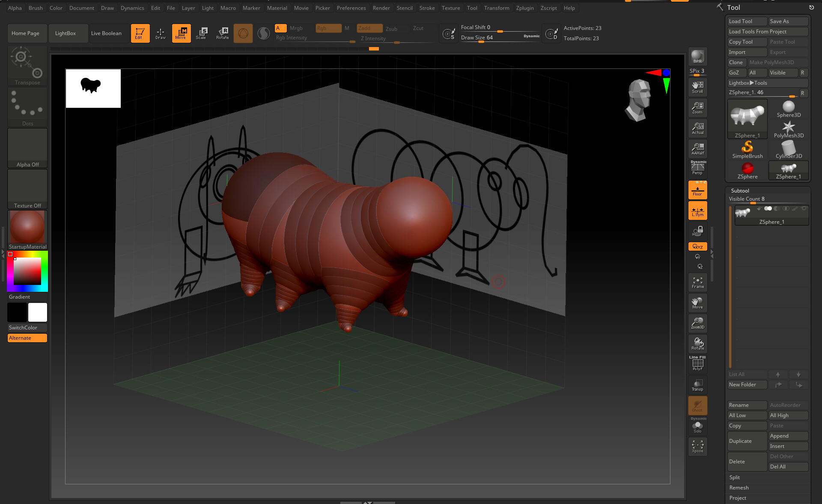The height and width of the screenshot is (504, 822).
Task: Open the Zplugin menu
Action: pyautogui.click(x=524, y=8)
